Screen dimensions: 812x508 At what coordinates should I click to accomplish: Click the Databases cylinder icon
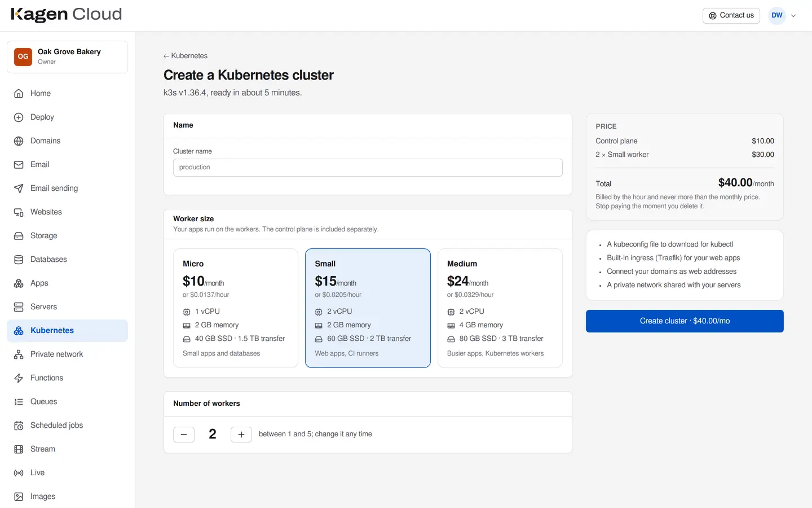coord(19,260)
